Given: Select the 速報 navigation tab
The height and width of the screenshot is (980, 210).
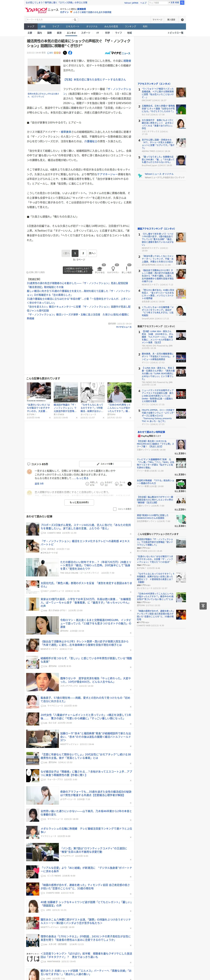Looking at the screenshot, I should click(x=43, y=27).
